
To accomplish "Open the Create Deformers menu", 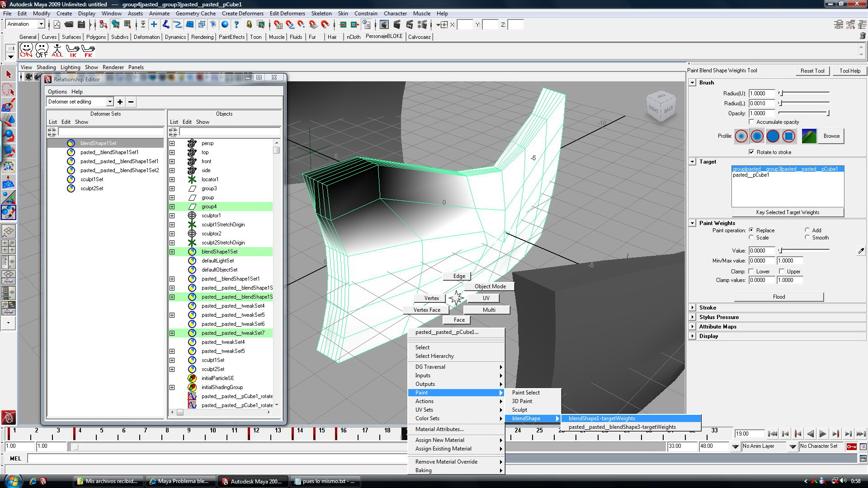I will [x=242, y=14].
